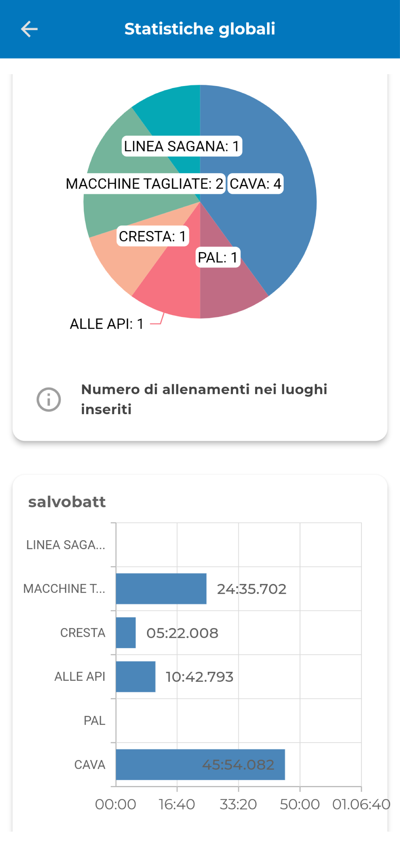400x868 pixels.
Task: Tap the 'Statistiche globali' header title
Action: tap(200, 29)
